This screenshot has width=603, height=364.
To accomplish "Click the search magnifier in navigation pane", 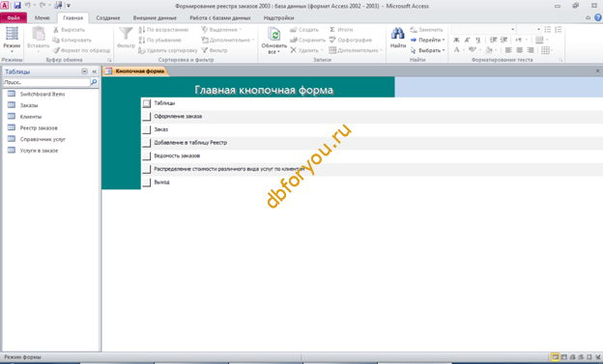I will tap(94, 82).
